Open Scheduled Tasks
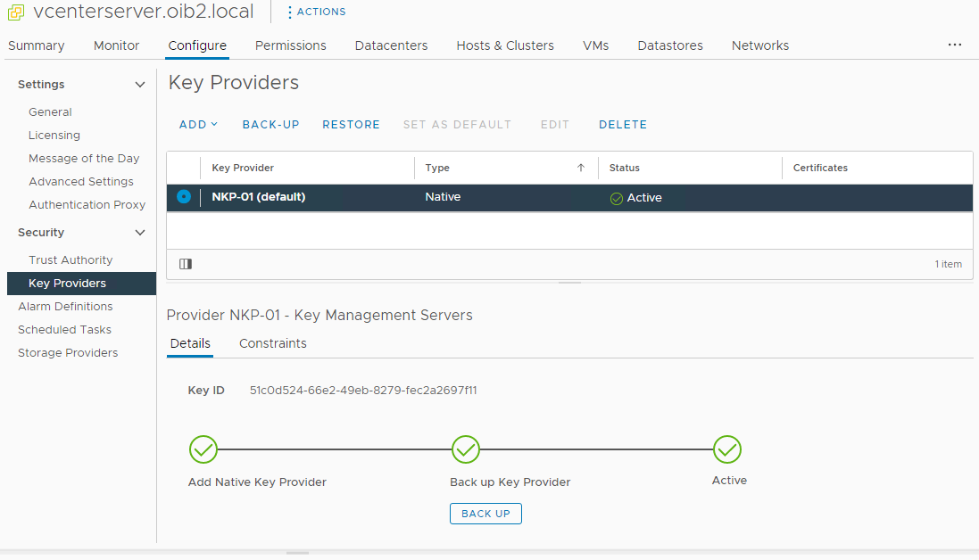979x560 pixels. (64, 329)
